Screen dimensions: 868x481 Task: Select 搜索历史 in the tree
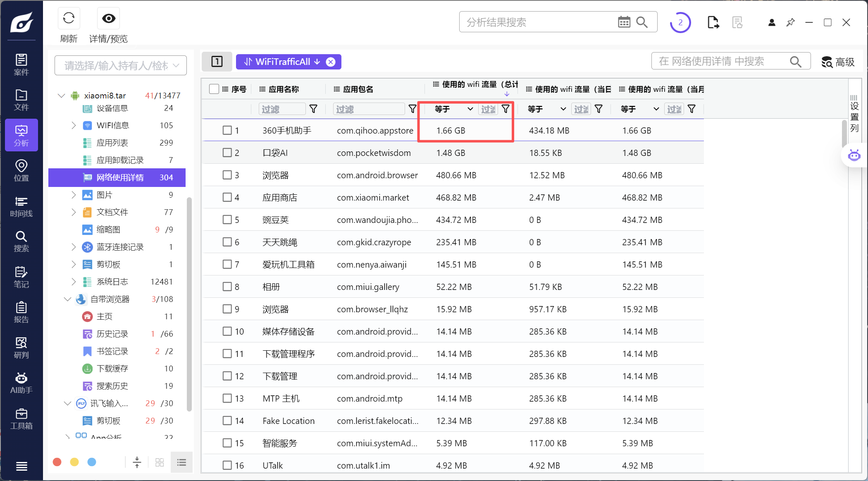click(x=112, y=386)
